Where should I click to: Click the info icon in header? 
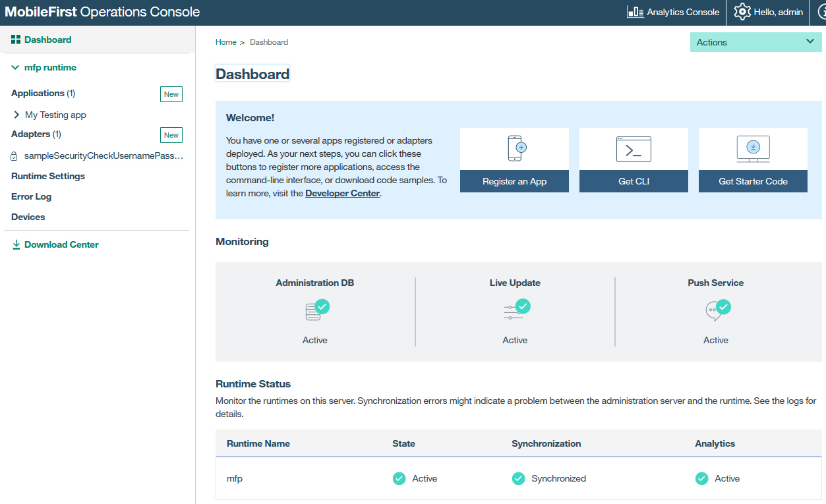(x=821, y=12)
